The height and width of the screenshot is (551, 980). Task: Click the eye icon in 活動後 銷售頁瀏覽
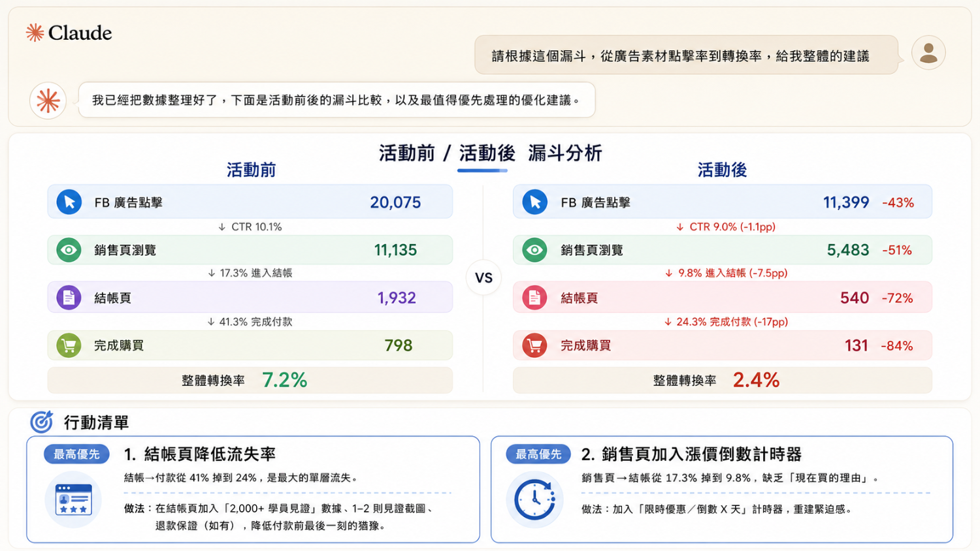(x=534, y=250)
